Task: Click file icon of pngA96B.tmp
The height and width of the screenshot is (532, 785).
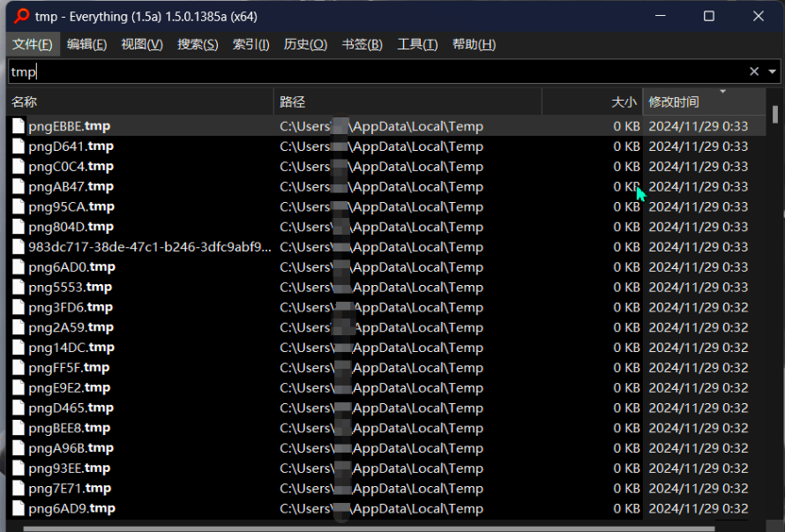Action: [x=19, y=448]
